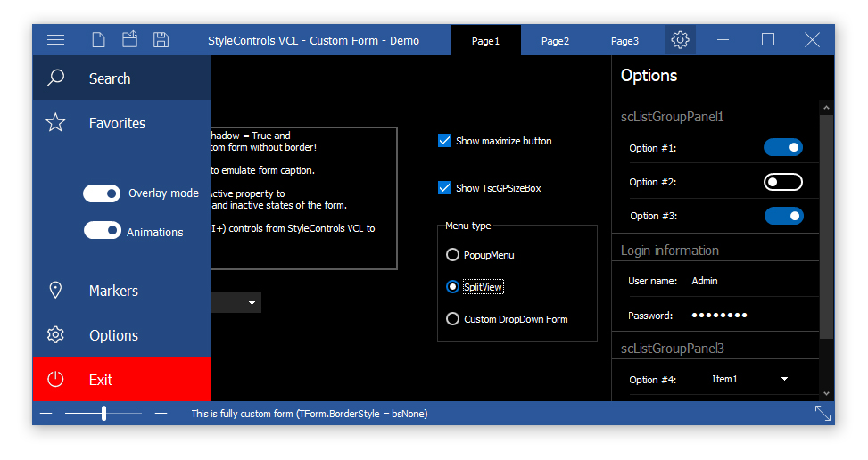The height and width of the screenshot is (460, 868).
Task: Click the Favorites star icon
Action: coord(55,123)
